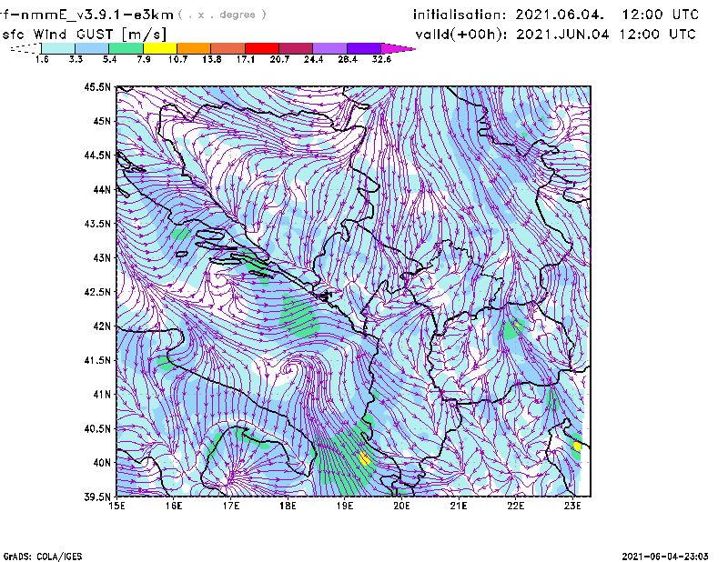Click the '1.6' legend value

click(x=42, y=59)
